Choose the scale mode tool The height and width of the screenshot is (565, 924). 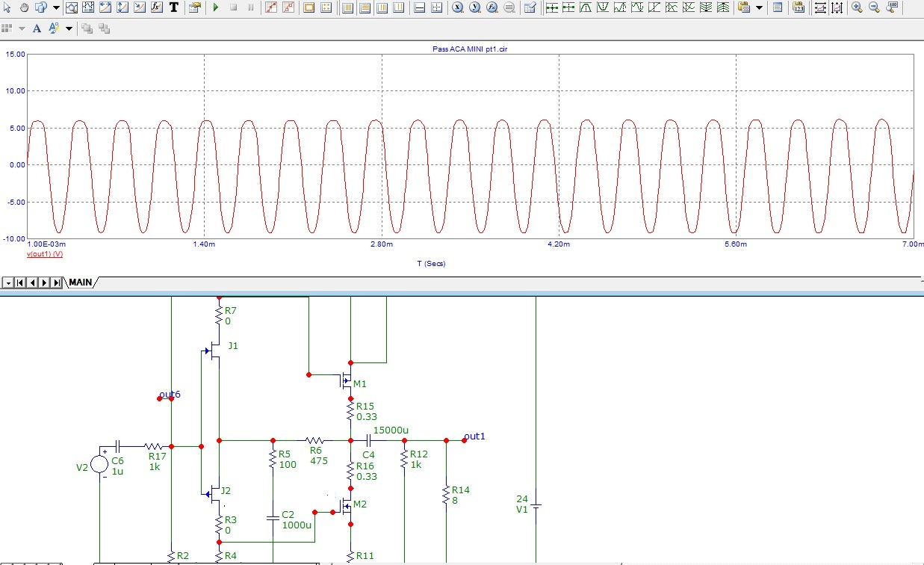pos(40,7)
